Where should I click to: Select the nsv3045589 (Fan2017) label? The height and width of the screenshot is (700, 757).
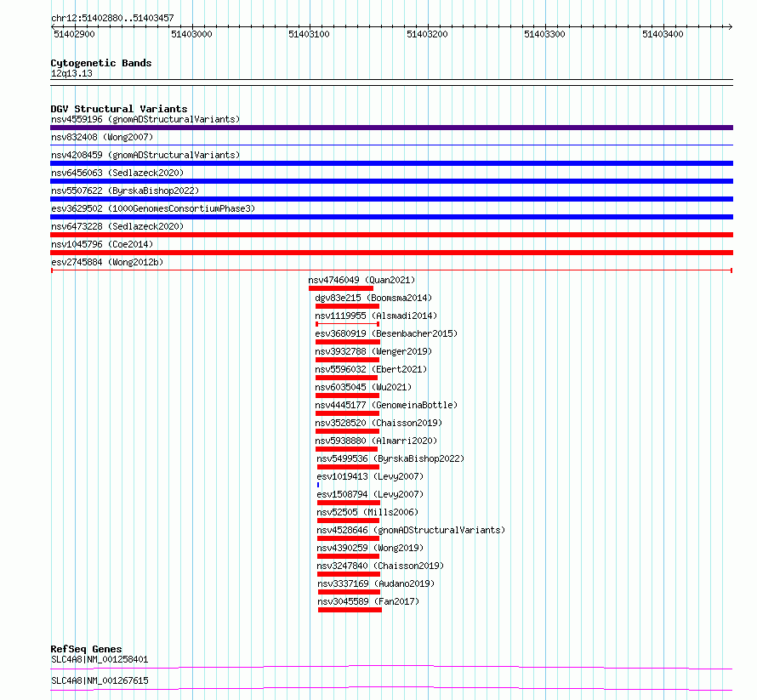[x=368, y=601]
